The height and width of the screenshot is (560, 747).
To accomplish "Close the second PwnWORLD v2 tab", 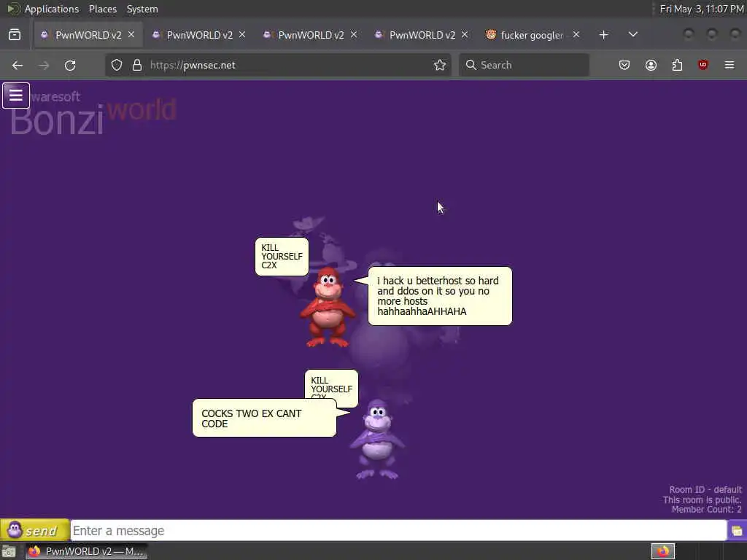I will pyautogui.click(x=242, y=35).
